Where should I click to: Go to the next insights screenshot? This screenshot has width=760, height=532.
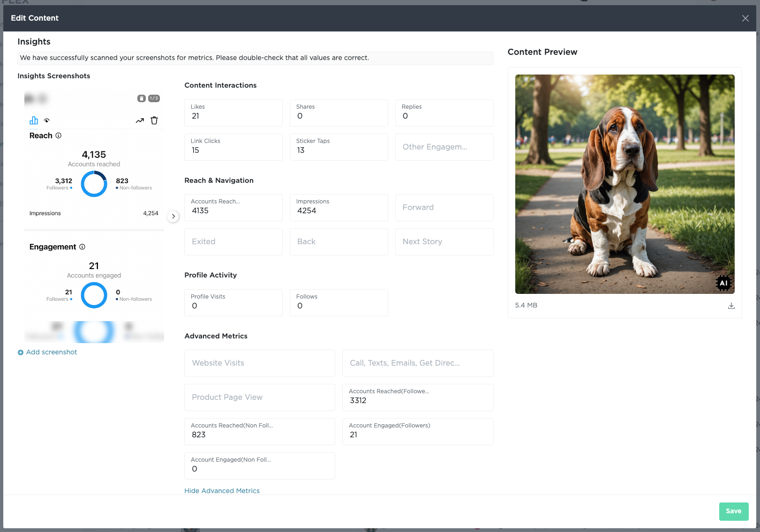[x=173, y=216]
